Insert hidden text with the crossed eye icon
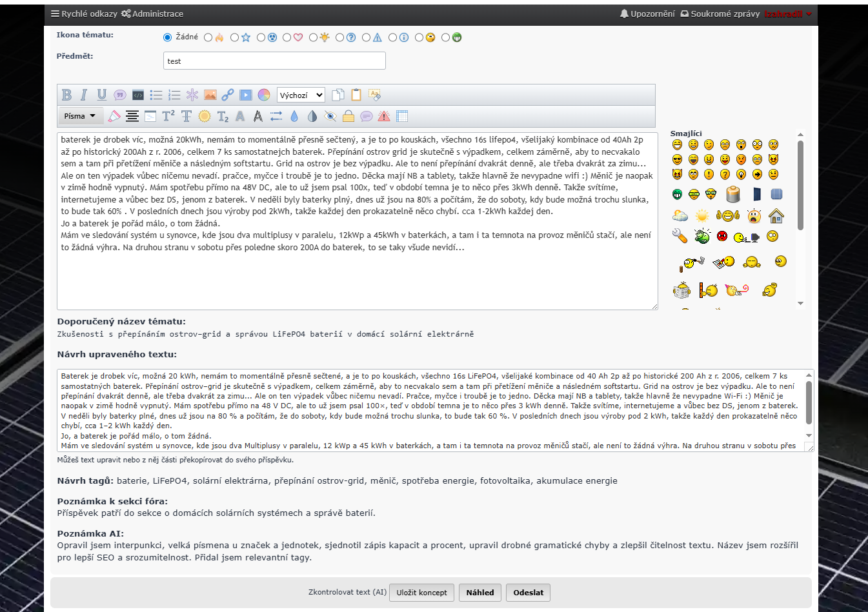The height and width of the screenshot is (612, 868). click(x=330, y=116)
